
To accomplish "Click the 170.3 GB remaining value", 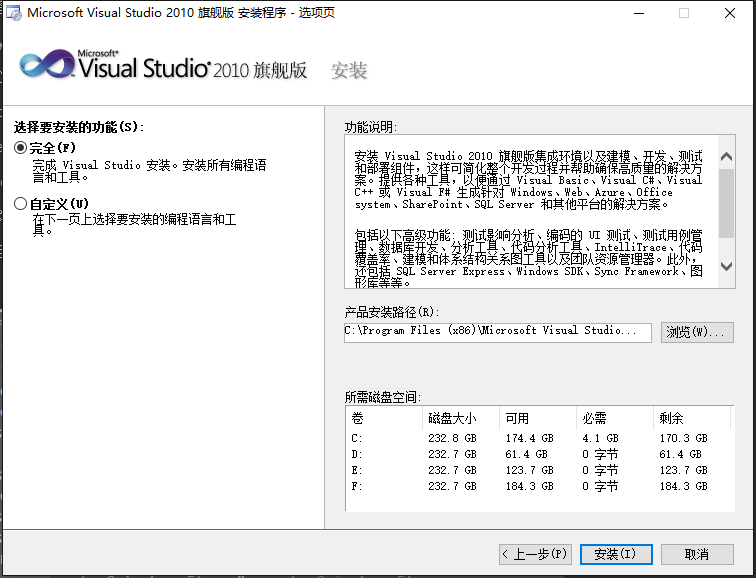I will (683, 438).
